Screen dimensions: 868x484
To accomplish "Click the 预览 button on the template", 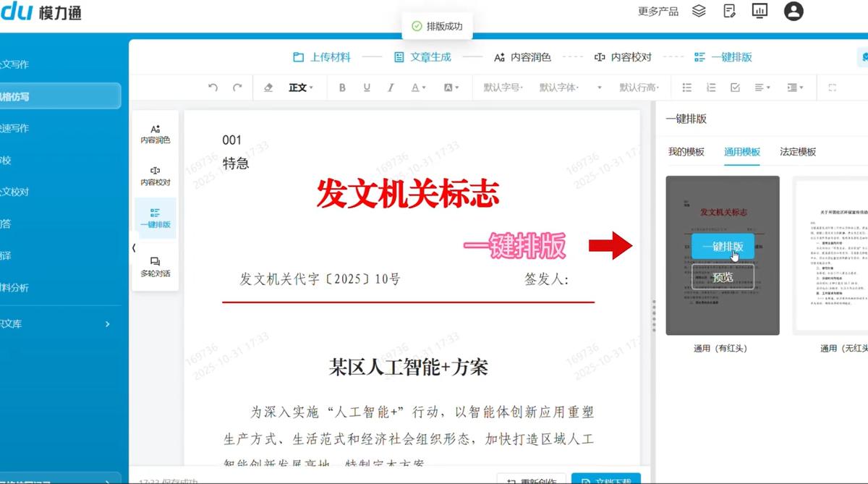I will (x=723, y=277).
